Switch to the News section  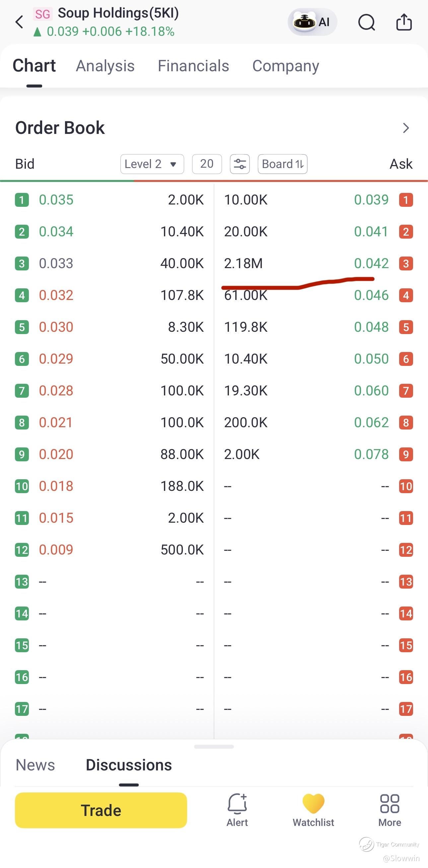click(x=35, y=765)
